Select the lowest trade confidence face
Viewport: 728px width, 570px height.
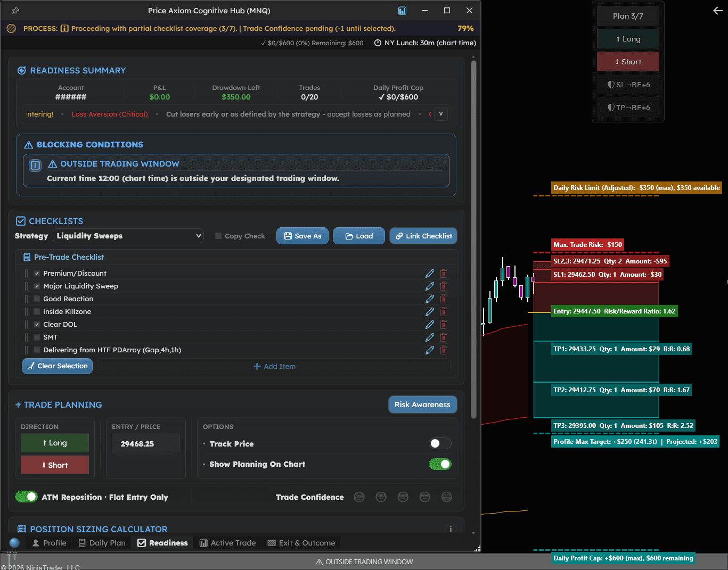pos(359,497)
